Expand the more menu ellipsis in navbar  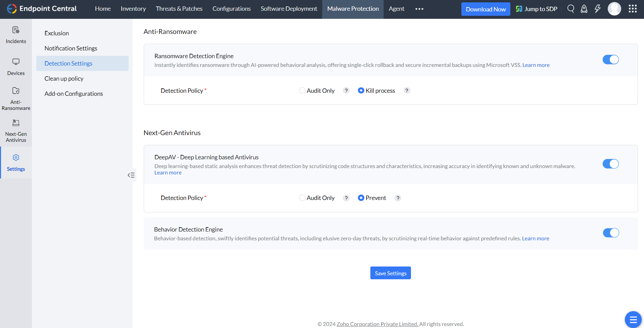(419, 9)
